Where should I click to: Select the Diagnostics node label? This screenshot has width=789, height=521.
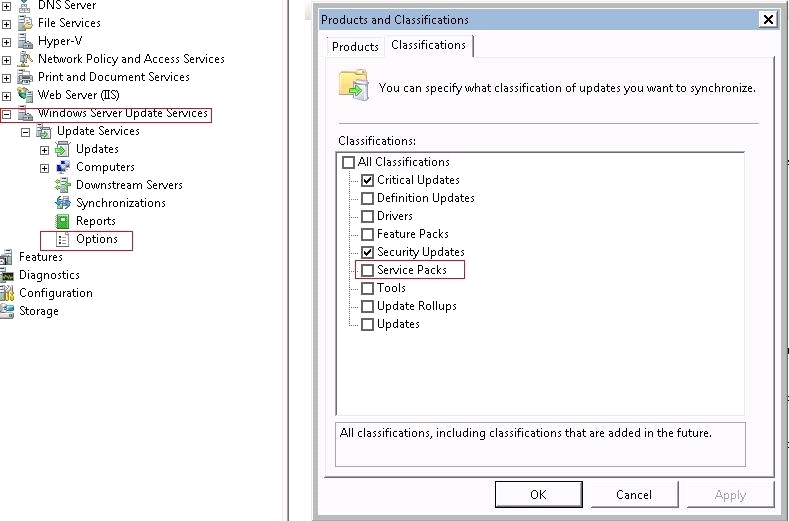[x=49, y=275]
